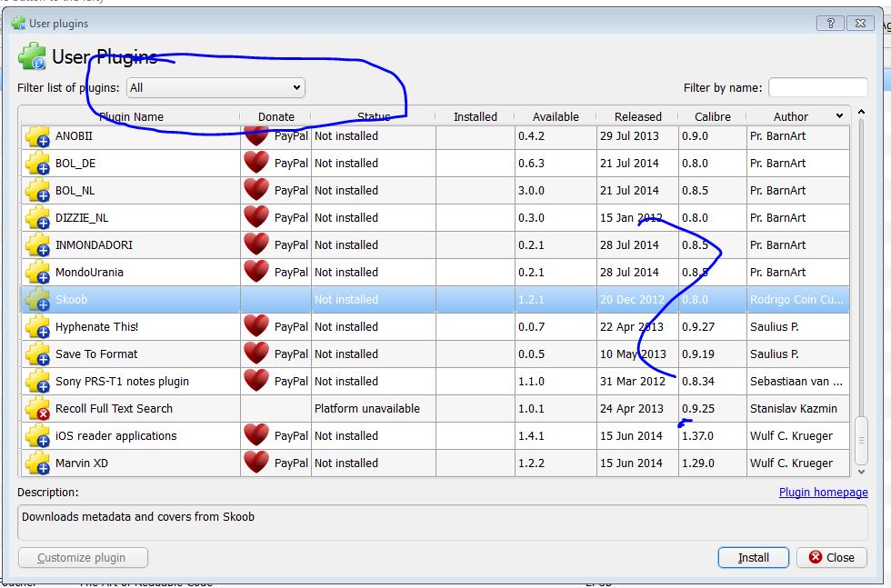Viewport: 891px width, 588px height.
Task: Open the Plugin homepage link
Action: (x=824, y=493)
